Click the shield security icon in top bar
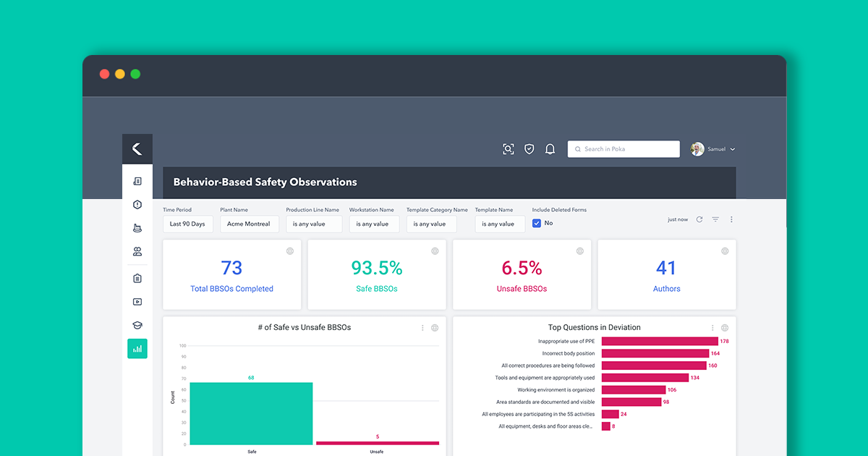This screenshot has width=868, height=456. [529, 148]
